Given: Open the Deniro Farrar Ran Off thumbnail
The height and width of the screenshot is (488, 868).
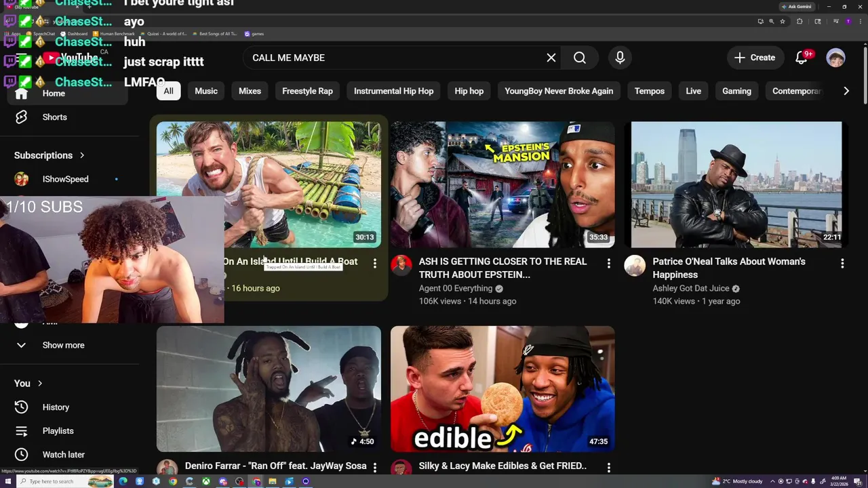Looking at the screenshot, I should coord(269,389).
